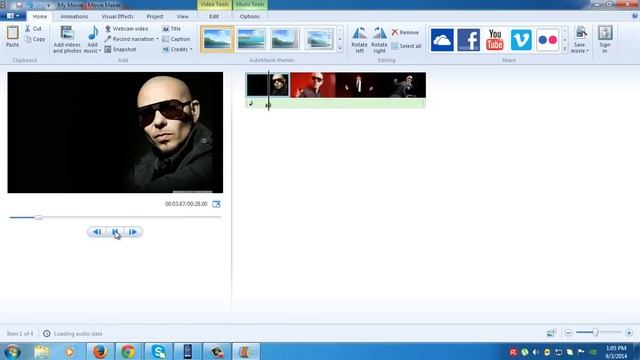640x360 pixels.
Task: Open Firefox from the taskbar
Action: pyautogui.click(x=100, y=351)
